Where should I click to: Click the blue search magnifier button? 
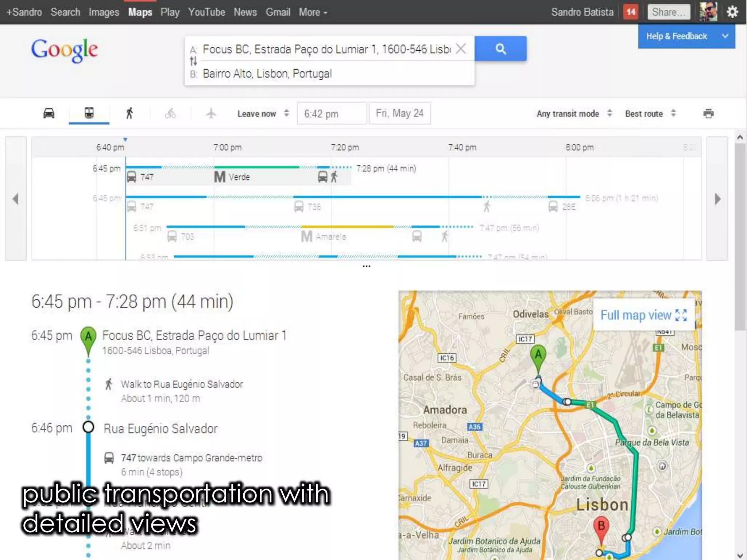coord(500,48)
